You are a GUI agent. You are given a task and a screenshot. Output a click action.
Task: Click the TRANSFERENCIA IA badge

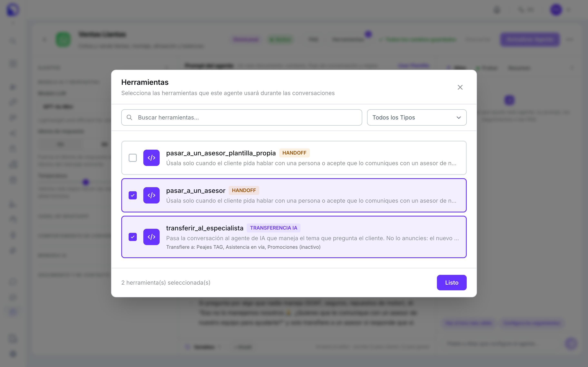[274, 228]
